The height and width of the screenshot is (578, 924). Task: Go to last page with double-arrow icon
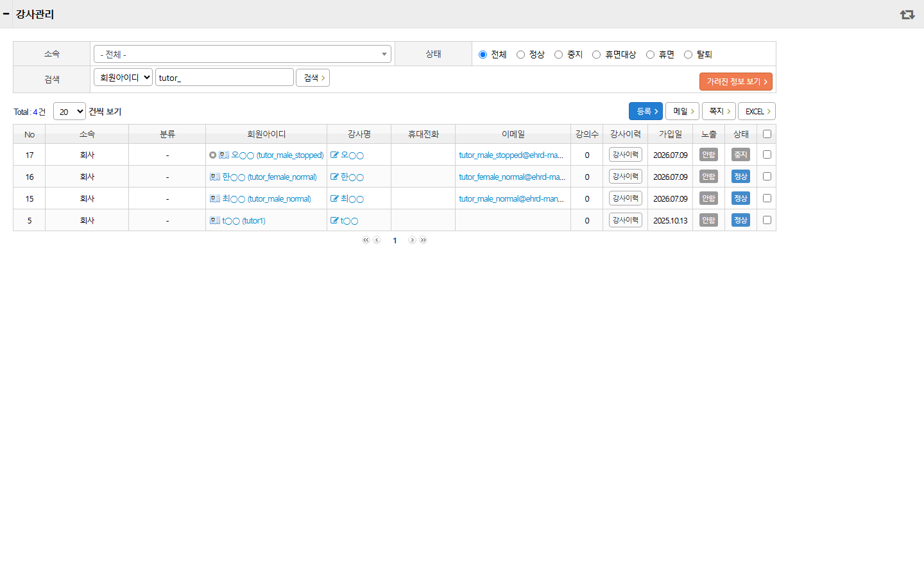[x=424, y=240]
